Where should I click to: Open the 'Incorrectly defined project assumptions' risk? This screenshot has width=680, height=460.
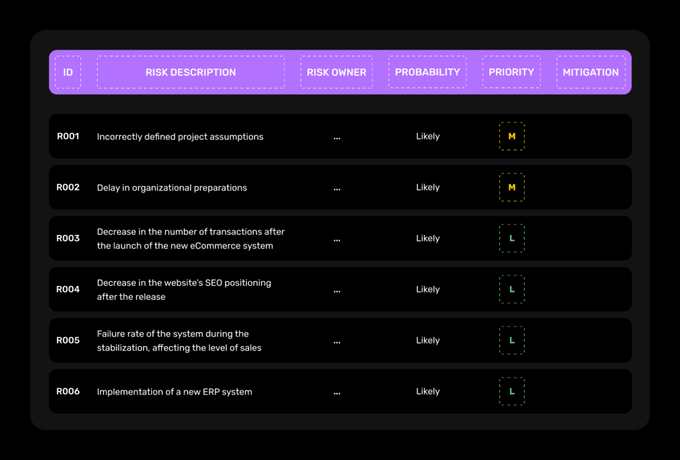coord(180,136)
